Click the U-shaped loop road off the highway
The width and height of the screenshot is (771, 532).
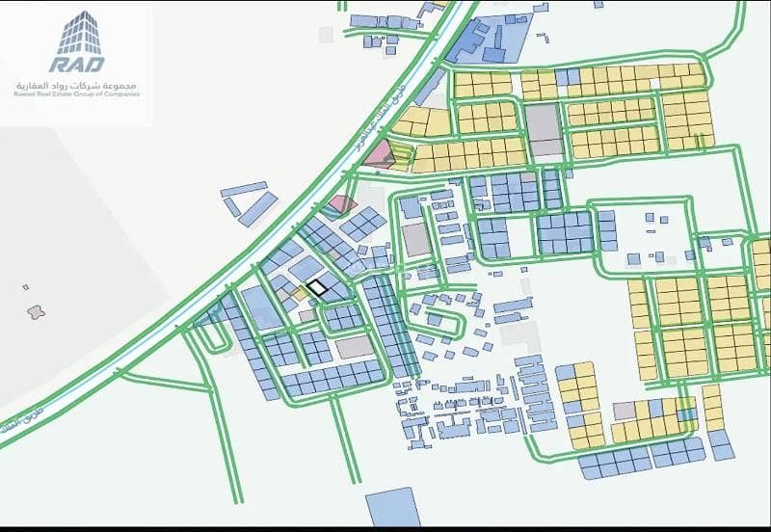pos(215,339)
